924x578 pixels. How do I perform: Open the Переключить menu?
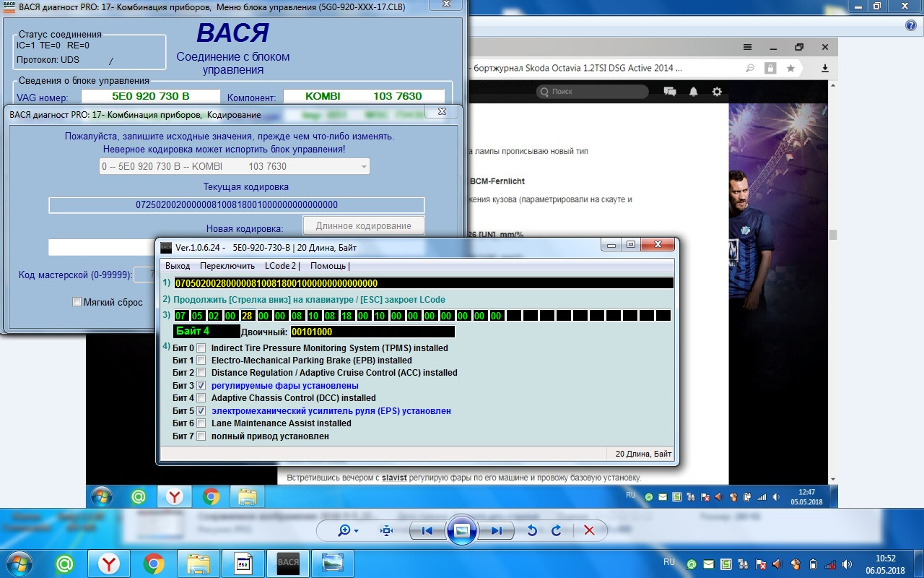(227, 266)
